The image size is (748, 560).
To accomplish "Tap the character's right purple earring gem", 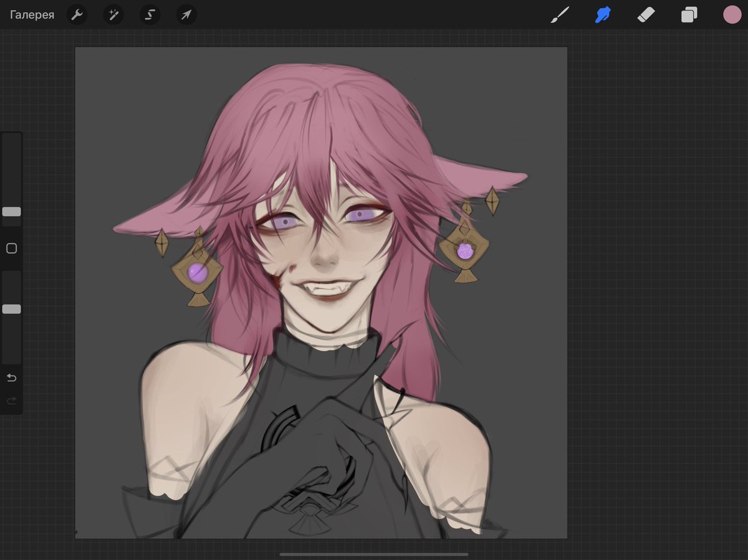I will (464, 251).
